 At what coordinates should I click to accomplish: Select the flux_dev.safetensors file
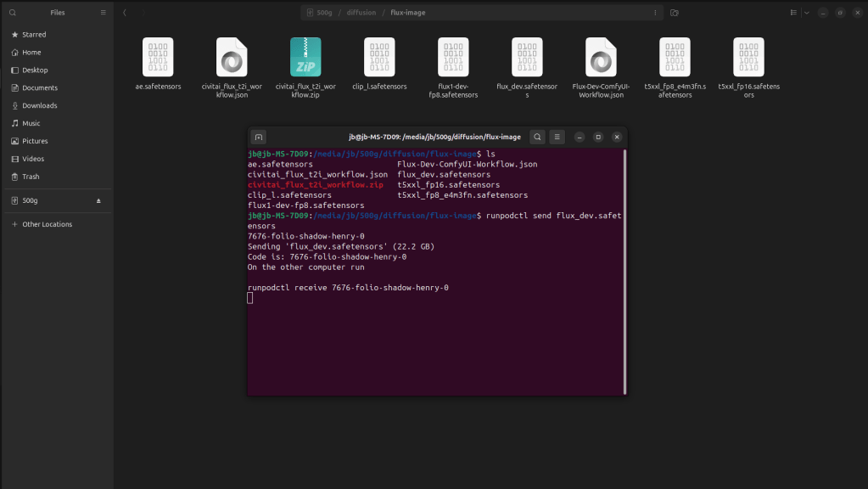click(x=527, y=58)
